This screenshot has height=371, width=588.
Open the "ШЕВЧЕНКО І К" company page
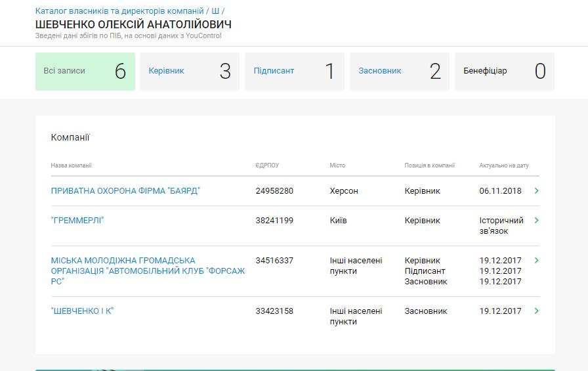(83, 311)
